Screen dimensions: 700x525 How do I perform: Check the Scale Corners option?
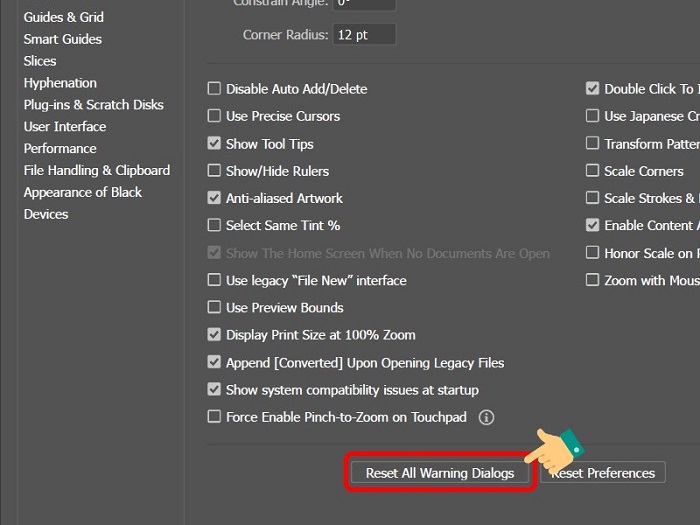tap(593, 171)
